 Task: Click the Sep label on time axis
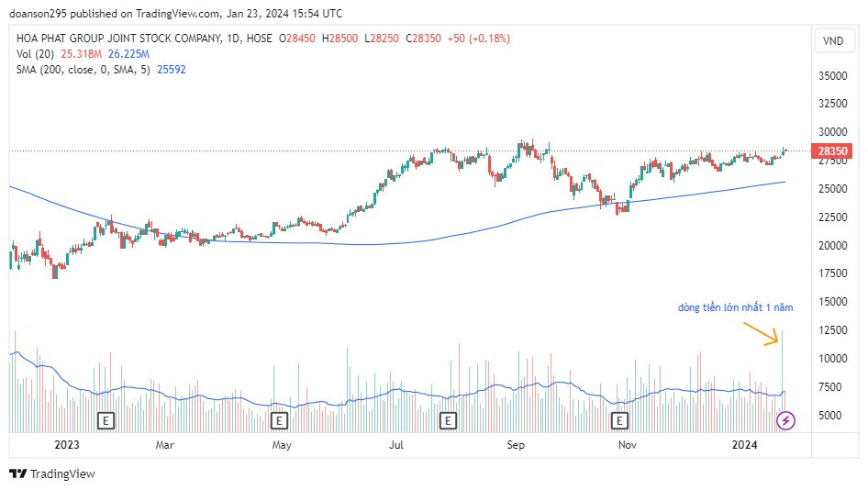coord(516,445)
